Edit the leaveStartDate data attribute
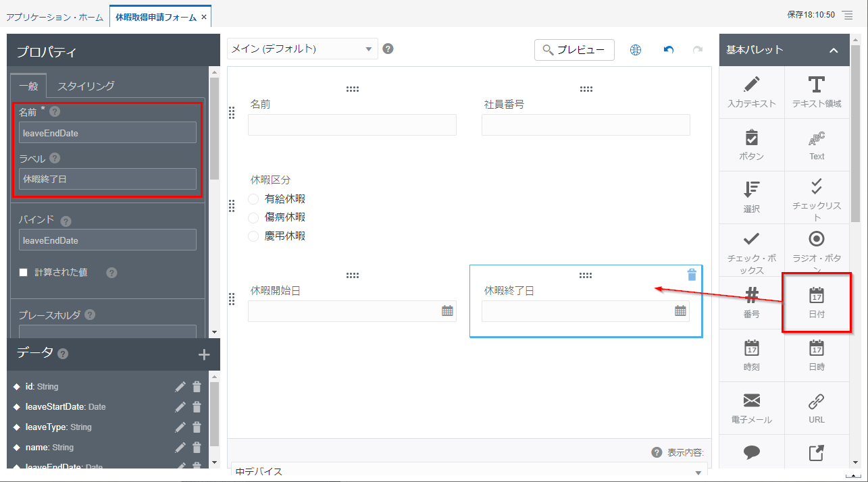 (180, 407)
